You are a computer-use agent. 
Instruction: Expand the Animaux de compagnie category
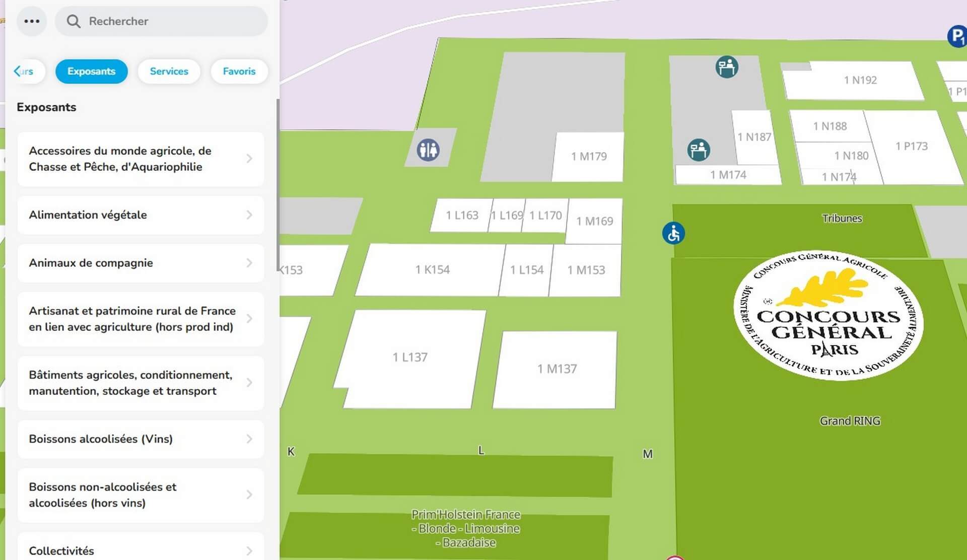[141, 263]
